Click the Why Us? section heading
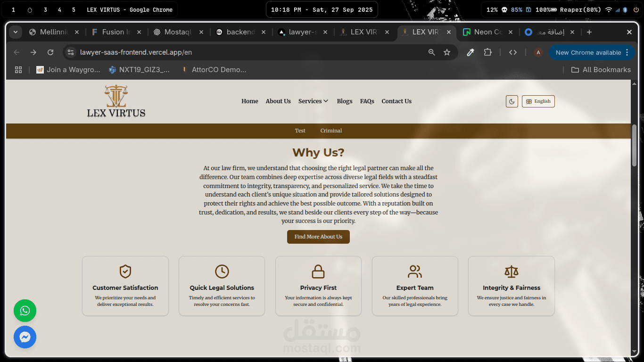 [x=318, y=152]
